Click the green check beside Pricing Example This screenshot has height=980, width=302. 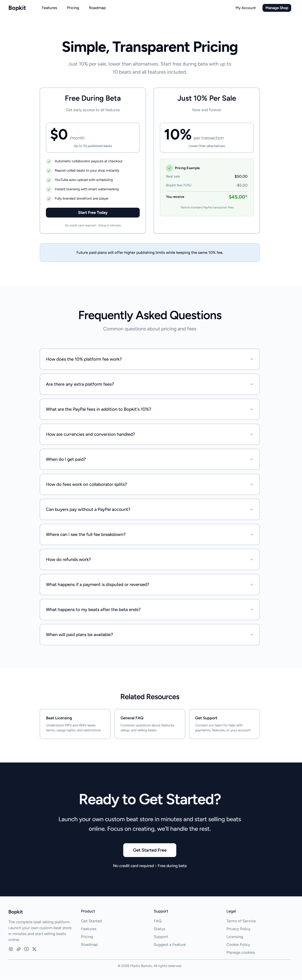click(x=169, y=168)
